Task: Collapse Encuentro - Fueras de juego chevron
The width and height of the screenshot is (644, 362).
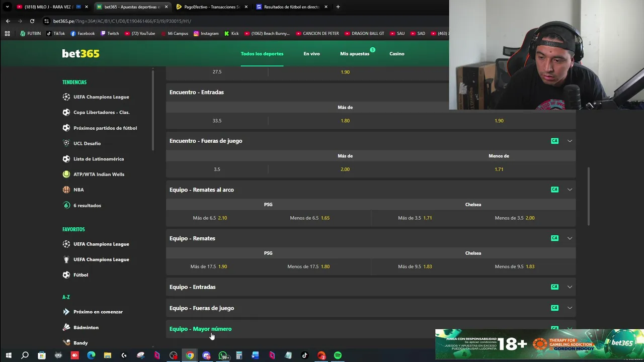Action: click(570, 141)
